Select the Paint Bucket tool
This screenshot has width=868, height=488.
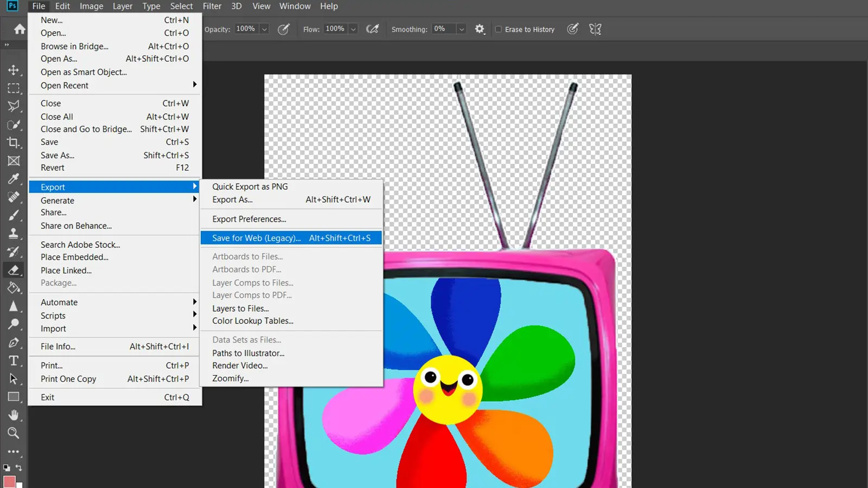tap(14, 288)
